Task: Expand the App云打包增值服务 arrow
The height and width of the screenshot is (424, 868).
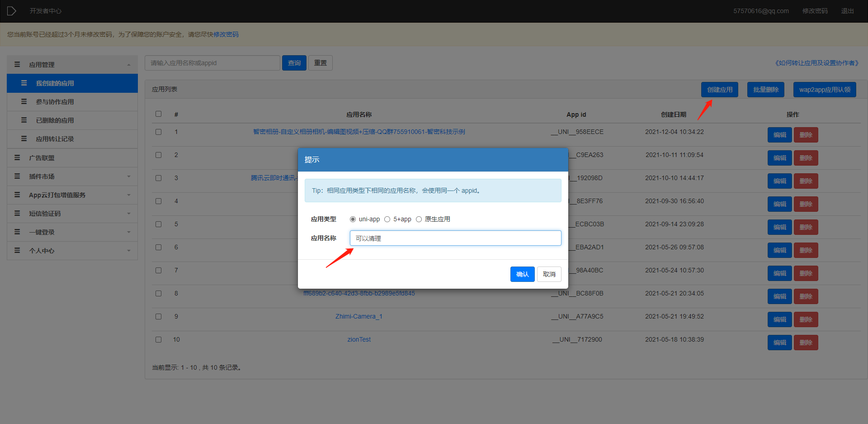Action: [129, 195]
